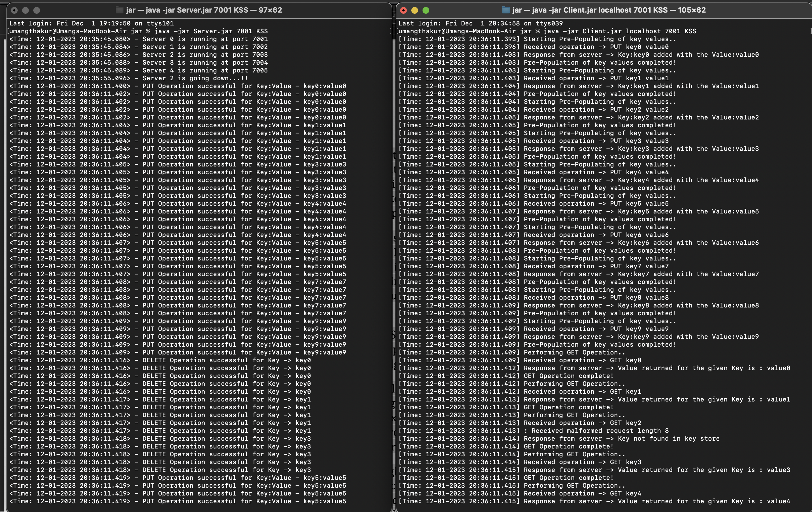Click 'Received operation -> PUT key7 value7' line
This screenshot has width=812, height=512.
533,266
